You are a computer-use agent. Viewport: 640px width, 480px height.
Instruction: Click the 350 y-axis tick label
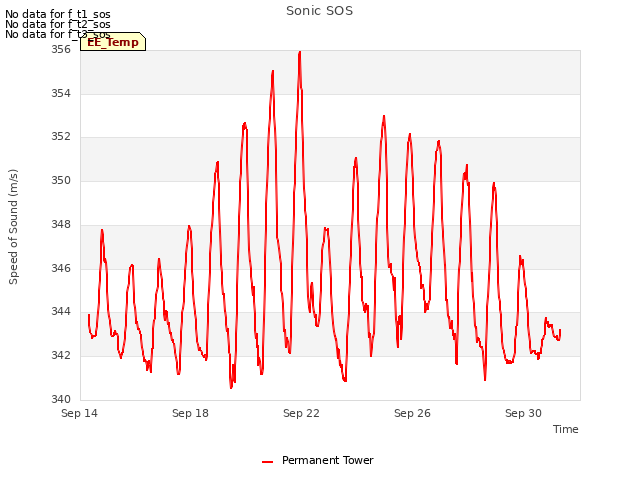click(61, 180)
